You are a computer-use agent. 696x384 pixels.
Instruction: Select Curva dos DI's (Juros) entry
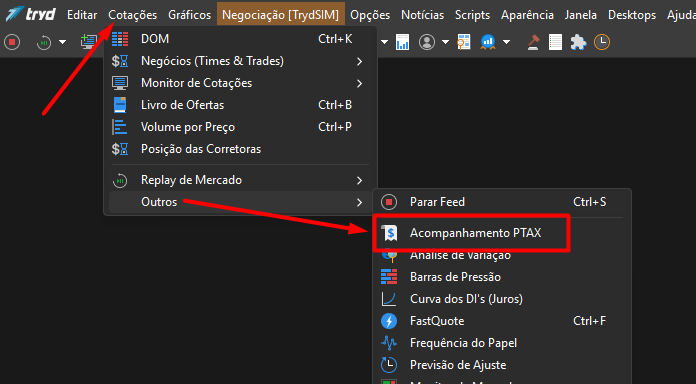coord(502,299)
